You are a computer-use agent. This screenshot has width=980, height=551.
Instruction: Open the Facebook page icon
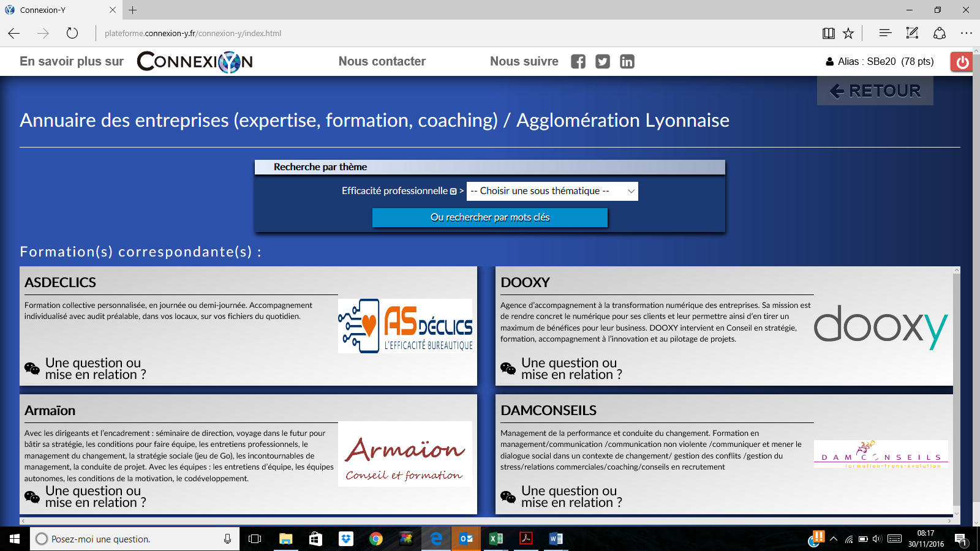click(578, 61)
